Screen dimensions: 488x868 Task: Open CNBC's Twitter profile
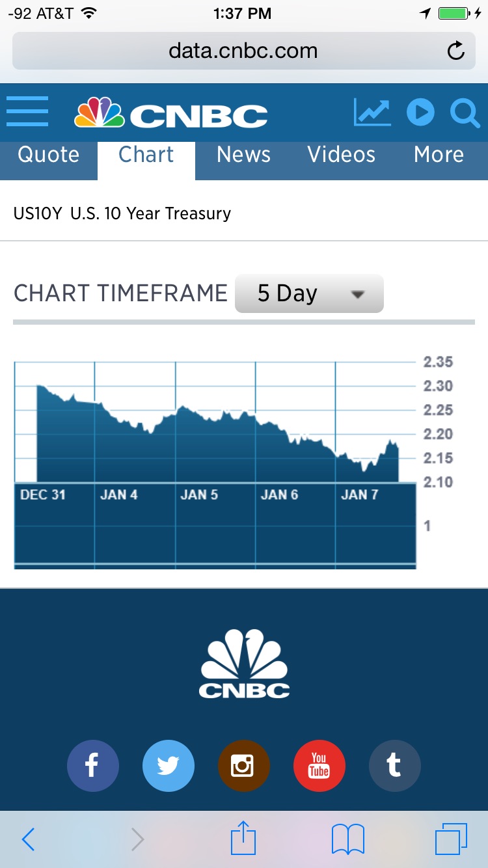[168, 766]
